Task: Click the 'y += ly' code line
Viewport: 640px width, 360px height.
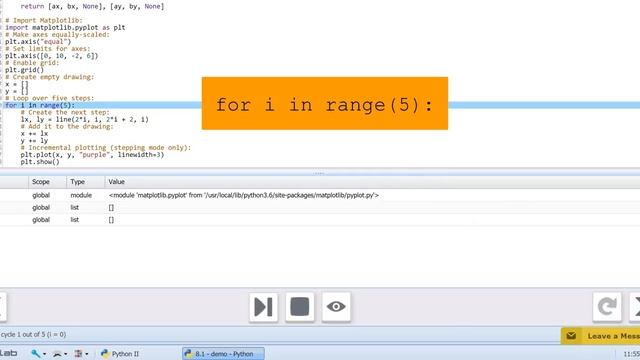Action: 34,141
